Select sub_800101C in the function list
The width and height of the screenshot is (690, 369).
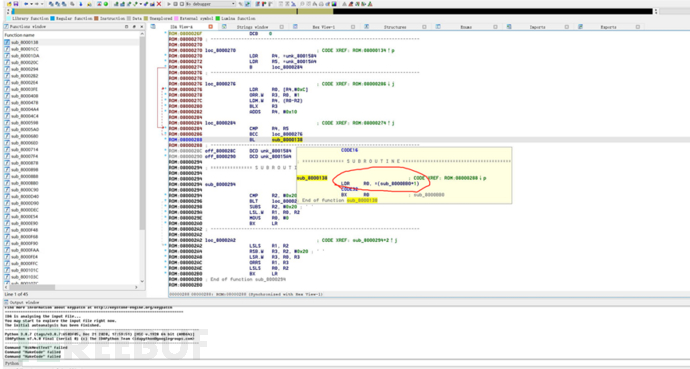pyautogui.click(x=72, y=270)
